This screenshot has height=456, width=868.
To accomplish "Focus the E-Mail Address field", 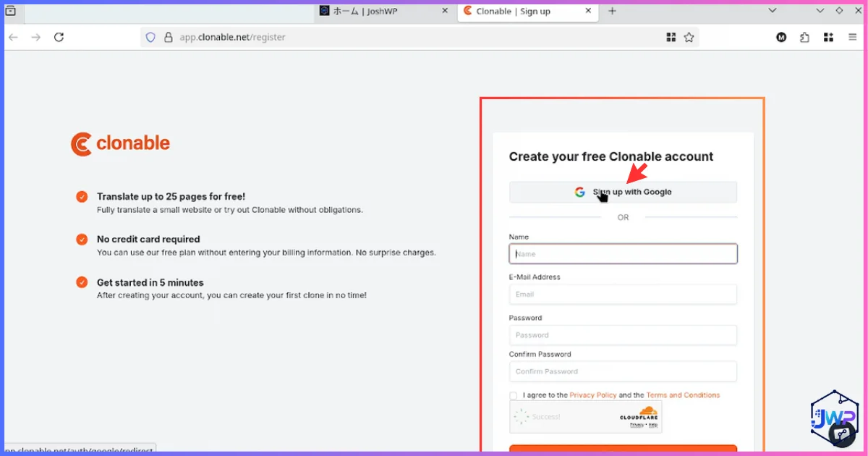I will (x=623, y=295).
